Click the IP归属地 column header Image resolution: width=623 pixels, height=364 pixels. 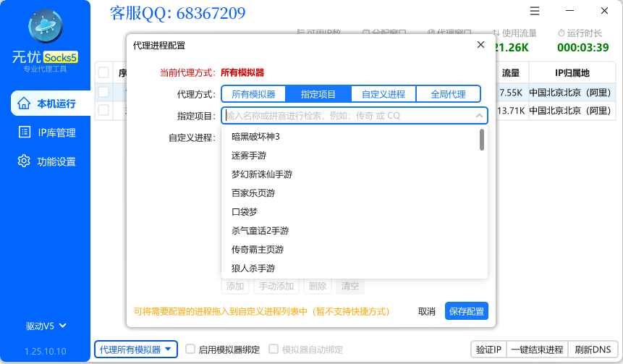tap(572, 73)
